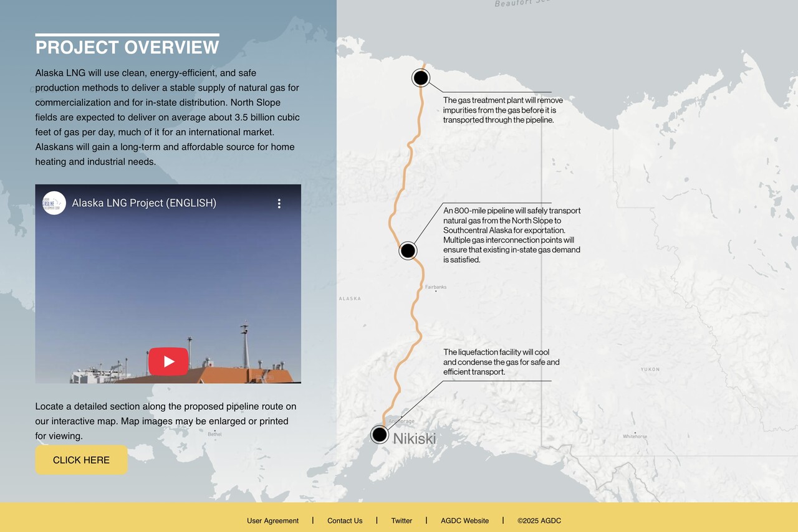The width and height of the screenshot is (798, 532).
Task: Select the gas treatment plant map marker
Action: click(421, 78)
